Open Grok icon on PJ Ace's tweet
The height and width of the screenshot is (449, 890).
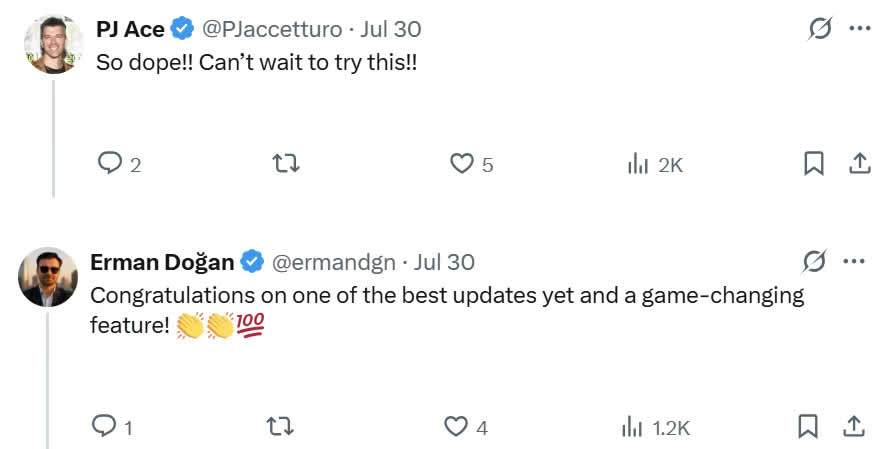tap(821, 29)
